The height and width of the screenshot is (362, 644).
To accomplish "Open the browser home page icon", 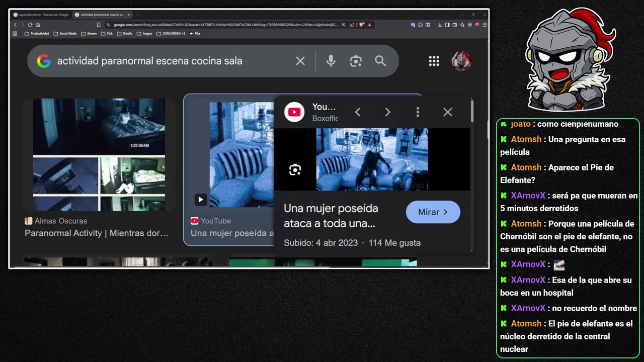I will [x=38, y=25].
